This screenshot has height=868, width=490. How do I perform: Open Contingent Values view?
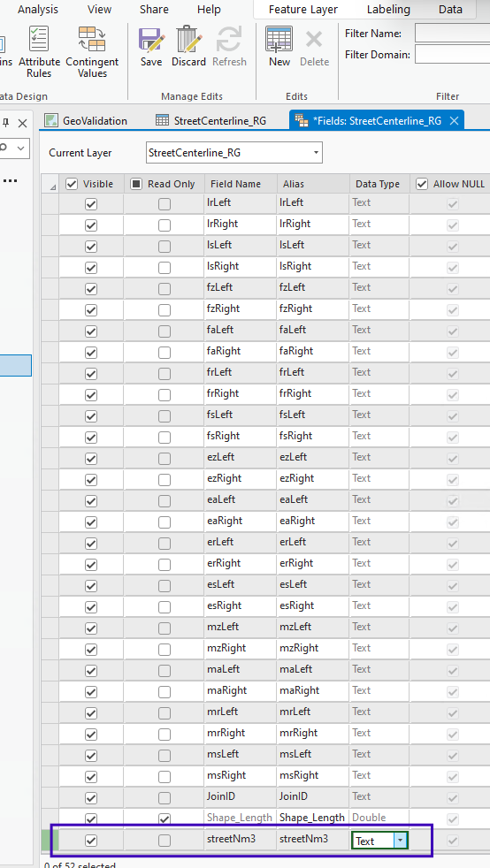click(x=92, y=52)
